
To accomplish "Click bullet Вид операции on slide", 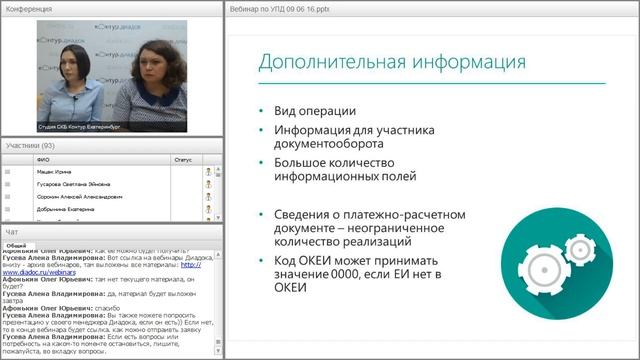I will pos(315,111).
